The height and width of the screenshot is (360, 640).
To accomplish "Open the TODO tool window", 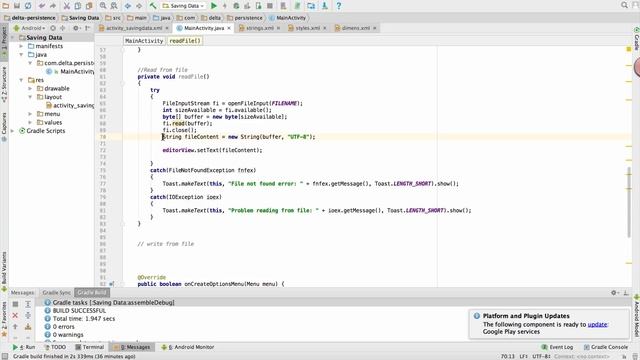I will point(55,347).
